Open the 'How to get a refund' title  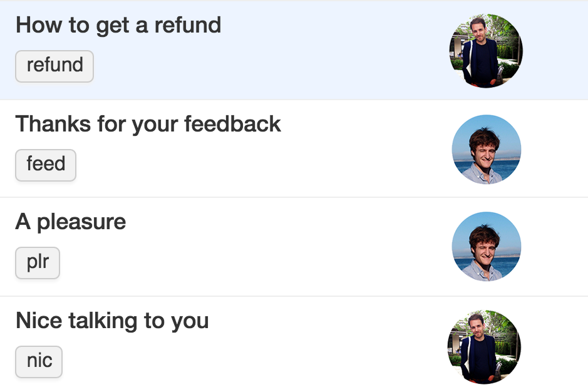[x=118, y=26]
